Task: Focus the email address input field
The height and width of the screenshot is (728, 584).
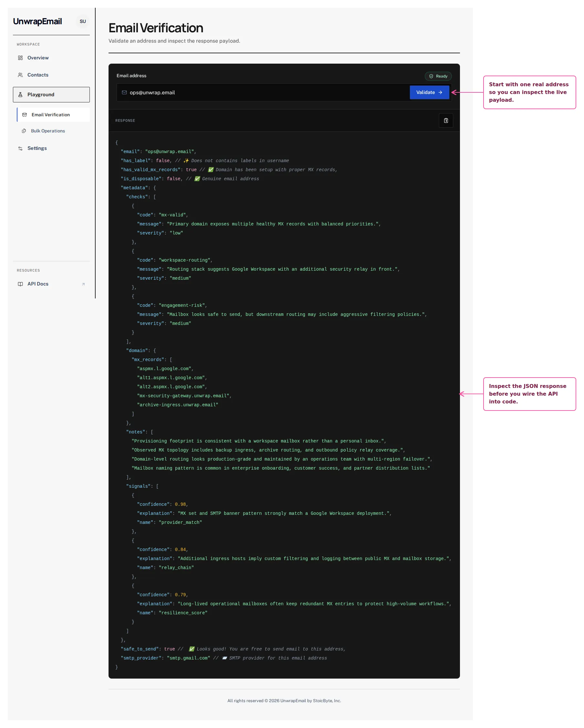Action: tap(264, 92)
